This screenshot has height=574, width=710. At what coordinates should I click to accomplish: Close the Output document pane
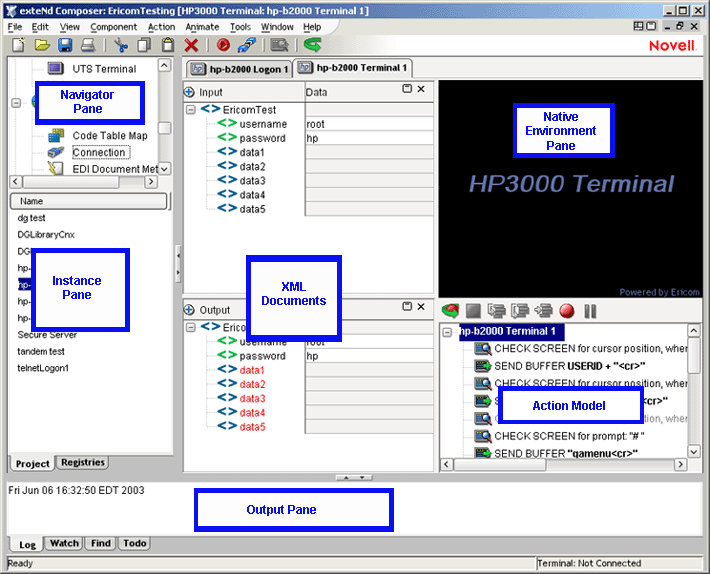coord(421,306)
